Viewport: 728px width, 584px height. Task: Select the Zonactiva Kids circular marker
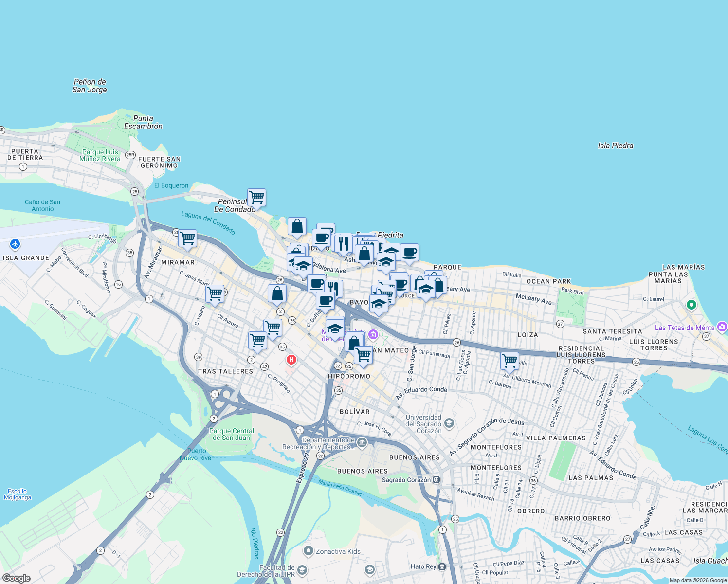pyautogui.click(x=309, y=550)
